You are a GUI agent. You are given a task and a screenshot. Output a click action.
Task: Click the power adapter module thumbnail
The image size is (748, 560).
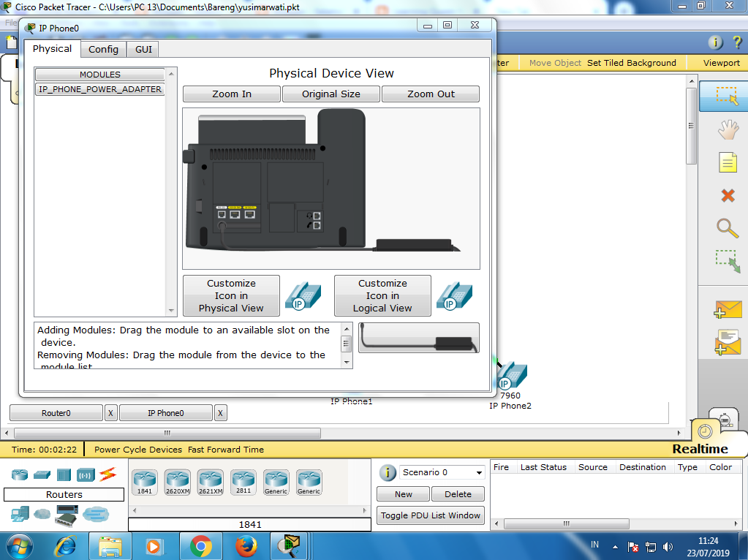(418, 338)
